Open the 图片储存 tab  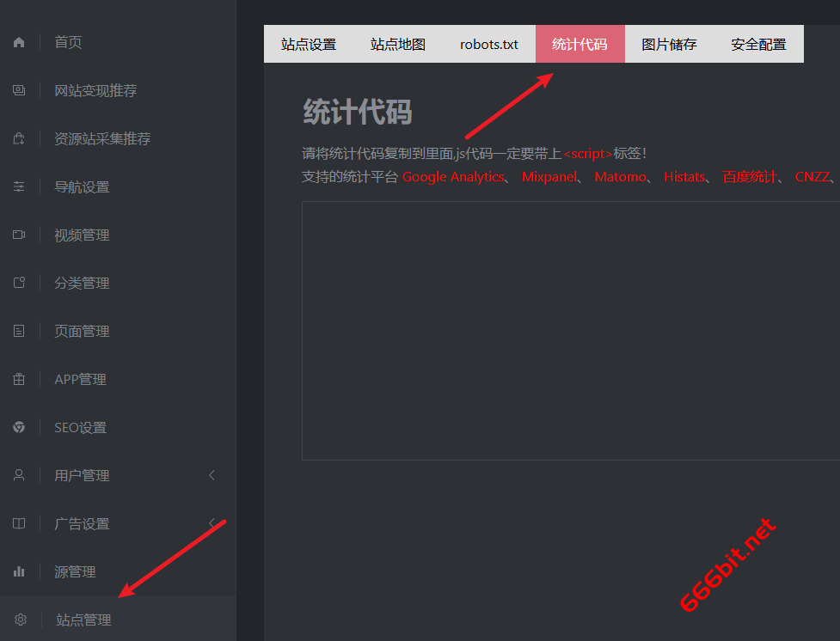pos(670,44)
